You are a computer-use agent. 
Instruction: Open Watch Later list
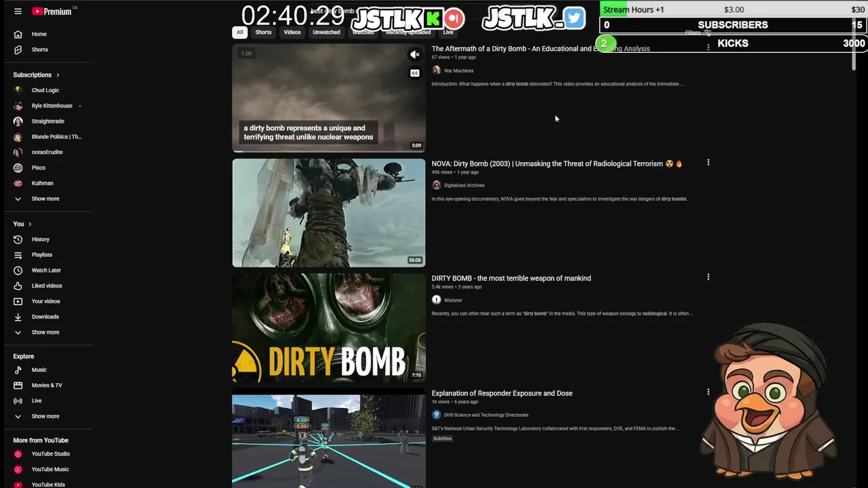46,270
